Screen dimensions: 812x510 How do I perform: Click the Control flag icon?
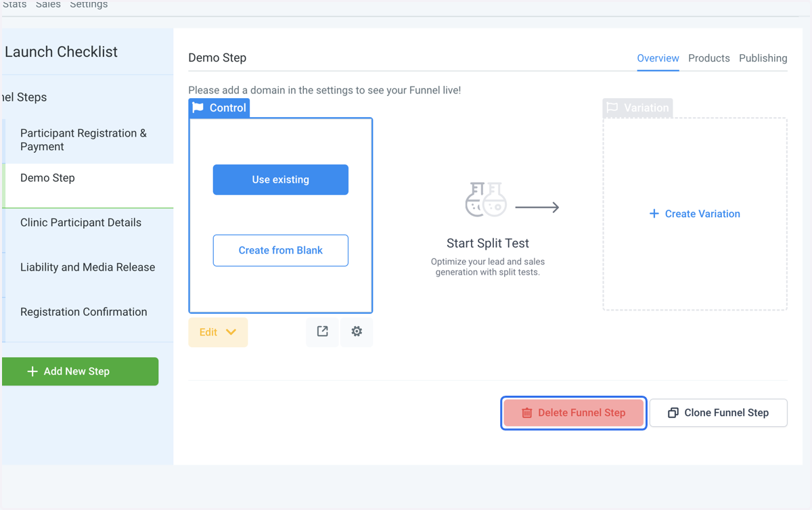tap(198, 108)
